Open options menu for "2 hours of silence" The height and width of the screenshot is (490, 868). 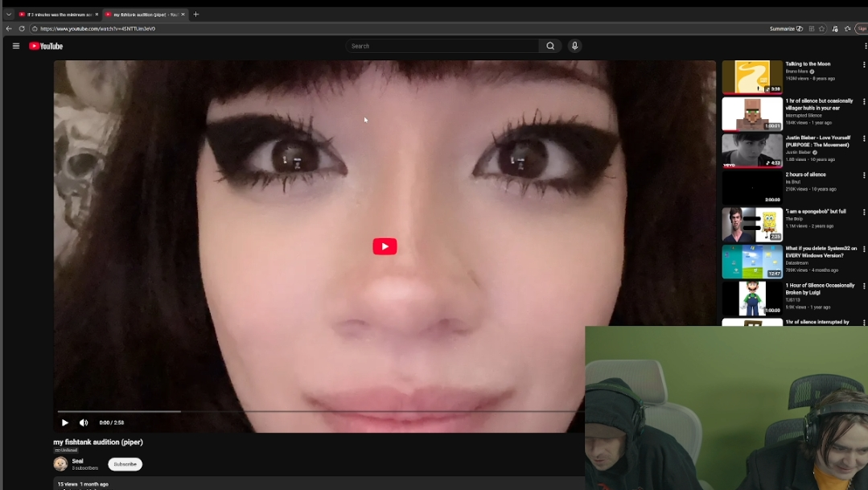863,175
